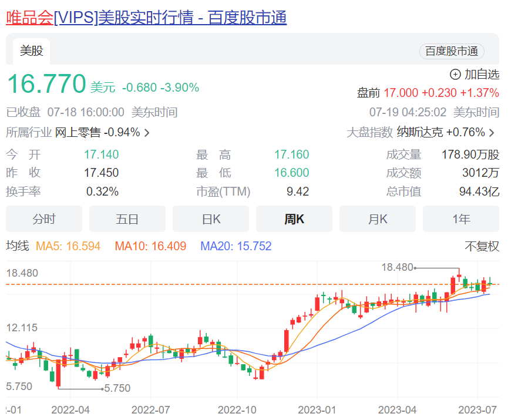
Task: Click the 2023-01 date label on chart axis
Action: [317, 410]
